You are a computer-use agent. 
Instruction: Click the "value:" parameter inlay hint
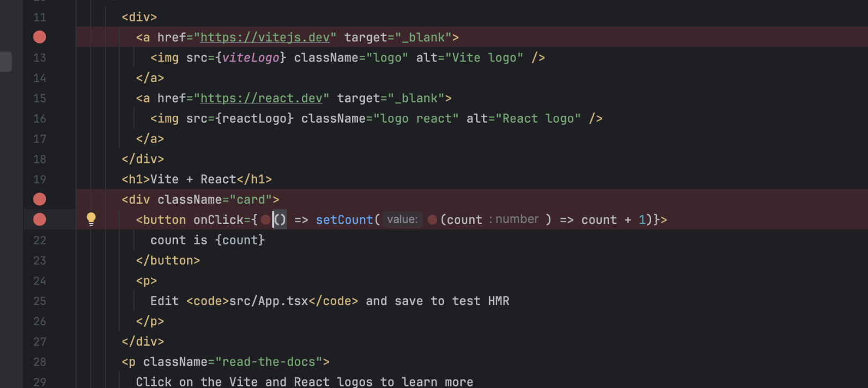(x=402, y=220)
